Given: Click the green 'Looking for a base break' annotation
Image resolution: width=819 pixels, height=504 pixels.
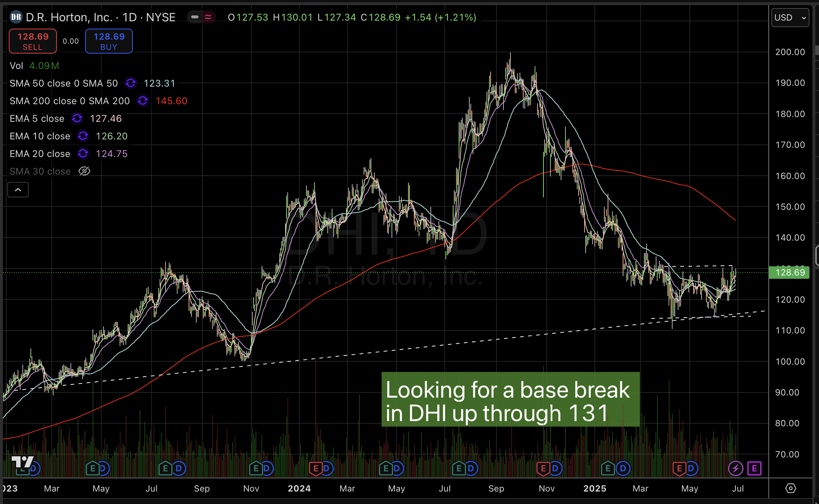Looking at the screenshot, I should pyautogui.click(x=510, y=399).
